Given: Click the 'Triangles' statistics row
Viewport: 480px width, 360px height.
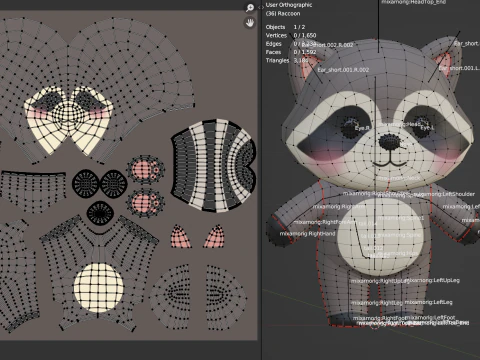Looking at the screenshot, I should pos(287,60).
